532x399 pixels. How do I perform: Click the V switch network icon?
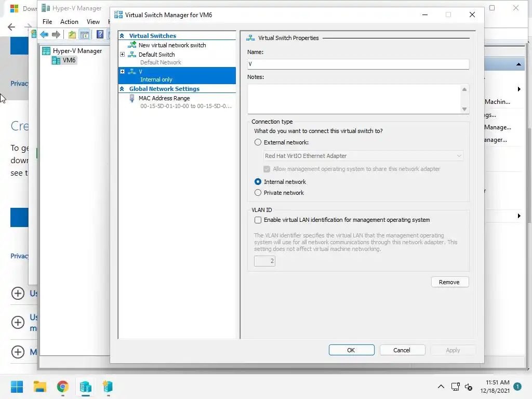pyautogui.click(x=132, y=72)
